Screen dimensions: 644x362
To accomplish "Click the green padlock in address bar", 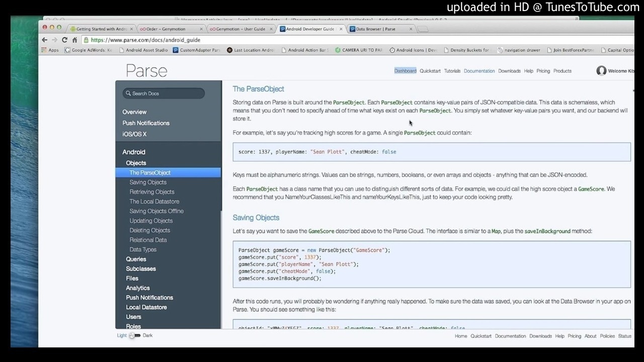I will [87, 40].
